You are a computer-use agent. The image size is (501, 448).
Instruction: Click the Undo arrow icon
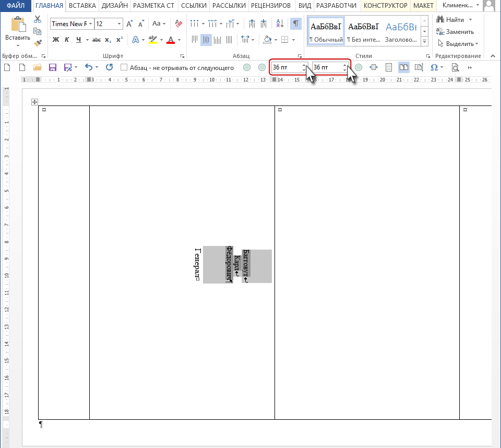(x=89, y=67)
